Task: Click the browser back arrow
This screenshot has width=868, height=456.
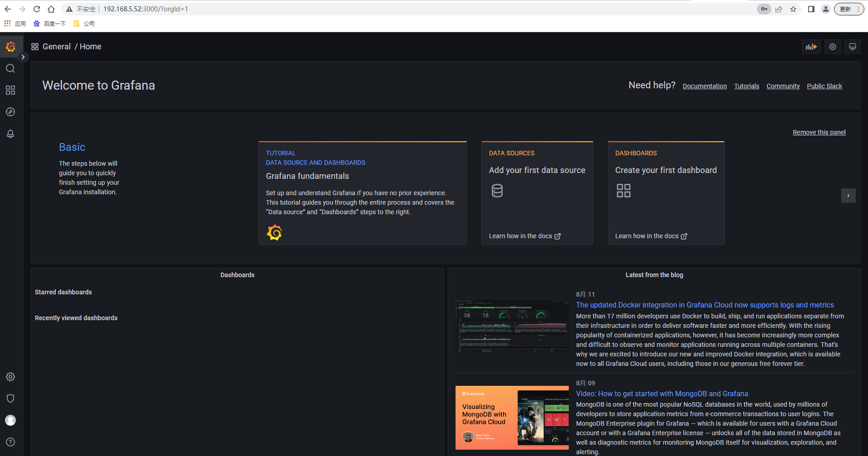Action: pos(8,9)
